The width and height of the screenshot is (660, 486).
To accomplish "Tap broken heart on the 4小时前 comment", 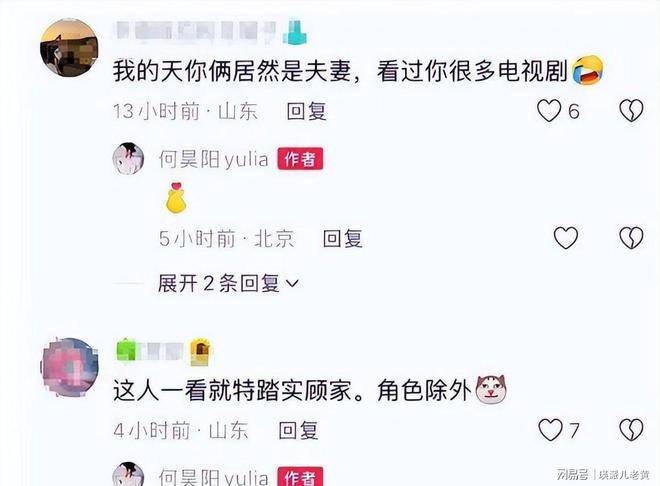I will point(631,430).
